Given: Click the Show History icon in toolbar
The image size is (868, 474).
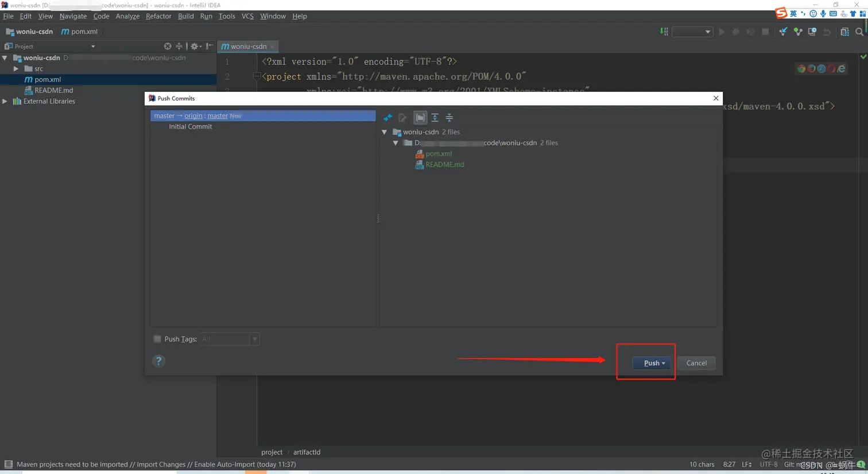Looking at the screenshot, I should coord(812,32).
